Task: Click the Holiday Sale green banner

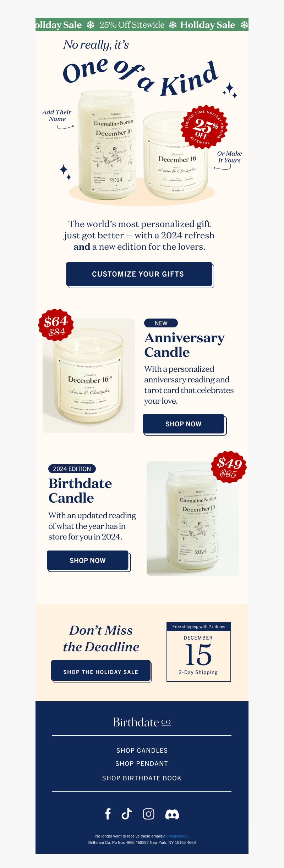Action: coord(142,24)
